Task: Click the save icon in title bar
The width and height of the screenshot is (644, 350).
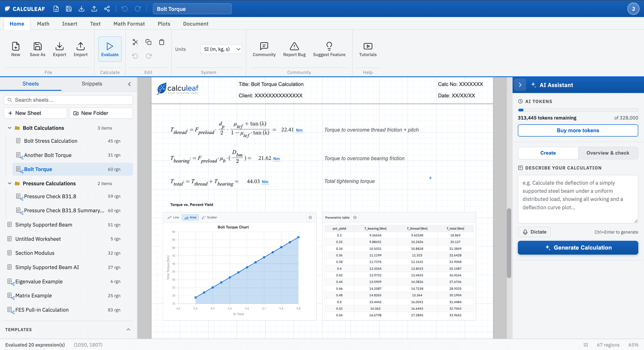Action: [69, 9]
